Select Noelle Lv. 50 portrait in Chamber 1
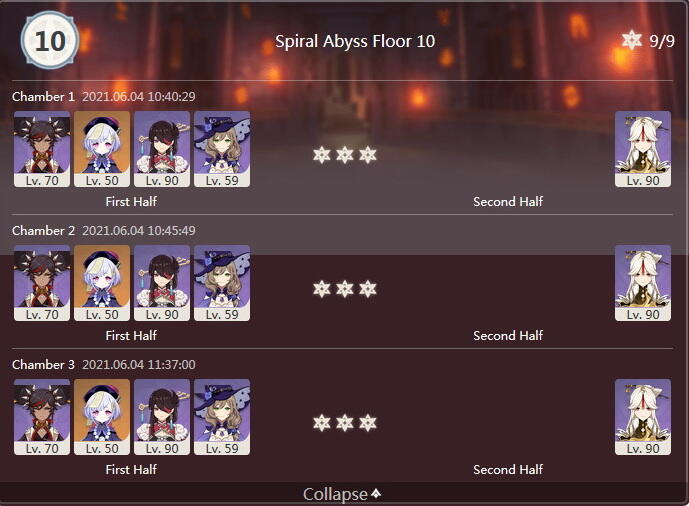This screenshot has width=689, height=506. (102, 148)
